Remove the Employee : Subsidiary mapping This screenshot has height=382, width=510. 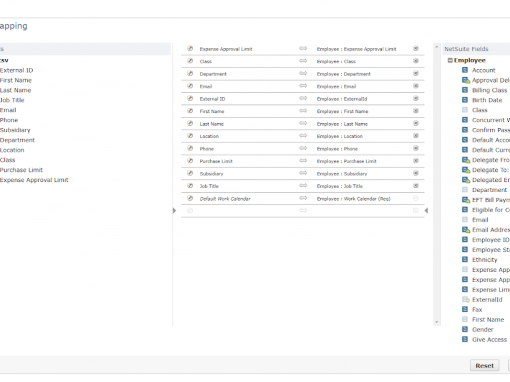pyautogui.click(x=416, y=173)
